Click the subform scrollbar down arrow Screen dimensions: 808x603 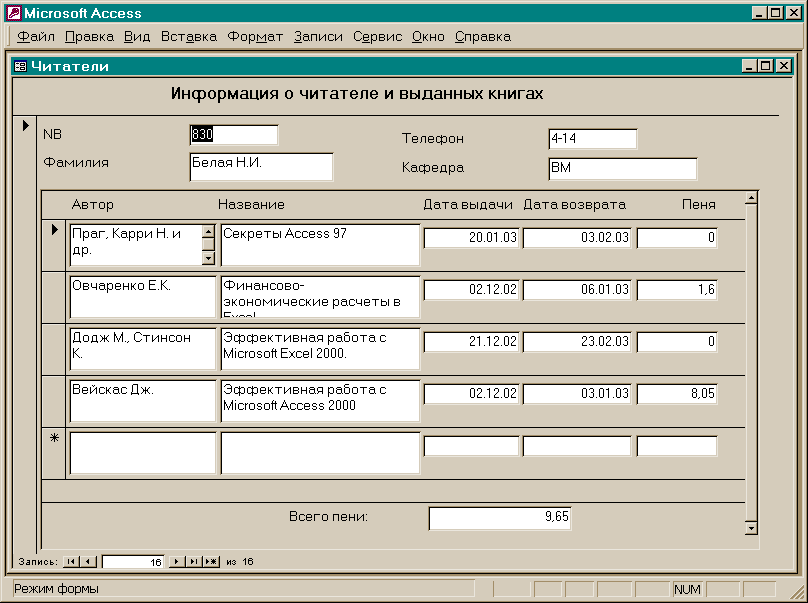(751, 528)
